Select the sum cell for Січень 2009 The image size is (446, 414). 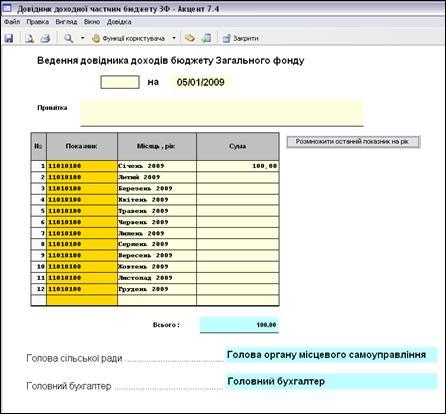point(238,166)
